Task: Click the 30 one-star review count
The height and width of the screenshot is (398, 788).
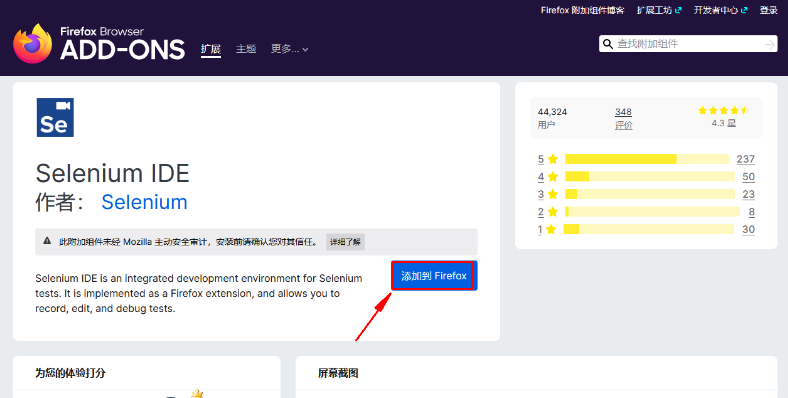Action: (748, 229)
